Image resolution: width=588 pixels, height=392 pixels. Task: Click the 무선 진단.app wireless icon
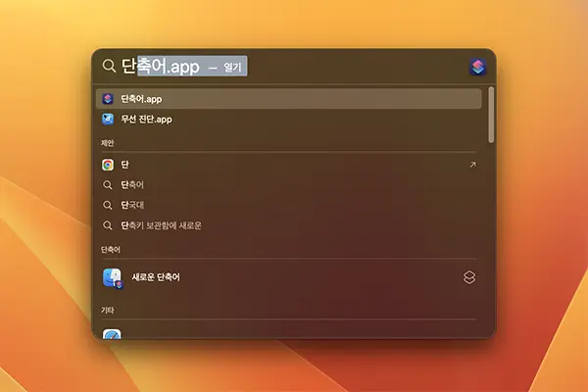[108, 120]
